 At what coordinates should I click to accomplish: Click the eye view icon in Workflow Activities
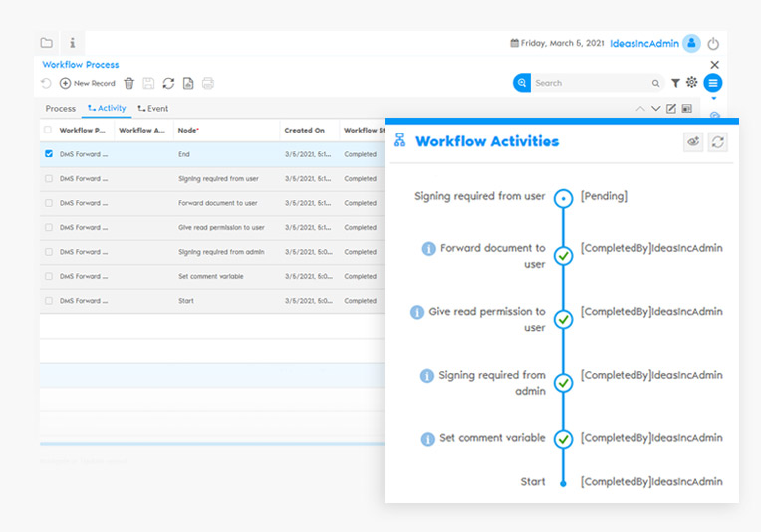pos(693,142)
